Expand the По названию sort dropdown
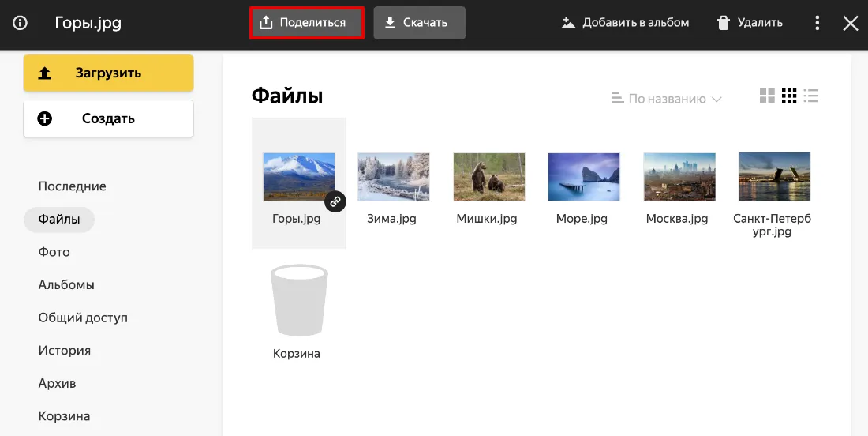Screen dimensions: 868x436 [x=667, y=99]
